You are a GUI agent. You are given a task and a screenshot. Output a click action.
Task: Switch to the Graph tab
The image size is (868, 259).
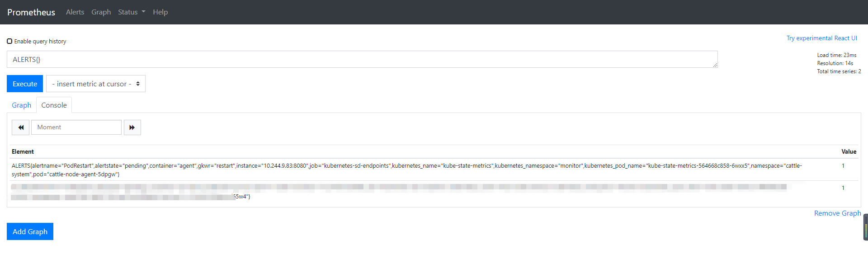pyautogui.click(x=21, y=105)
